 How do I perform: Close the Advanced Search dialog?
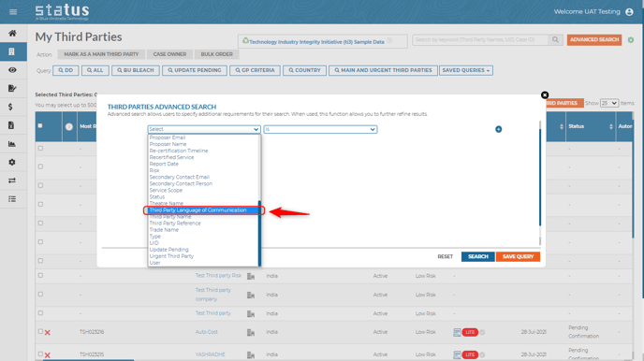point(545,95)
